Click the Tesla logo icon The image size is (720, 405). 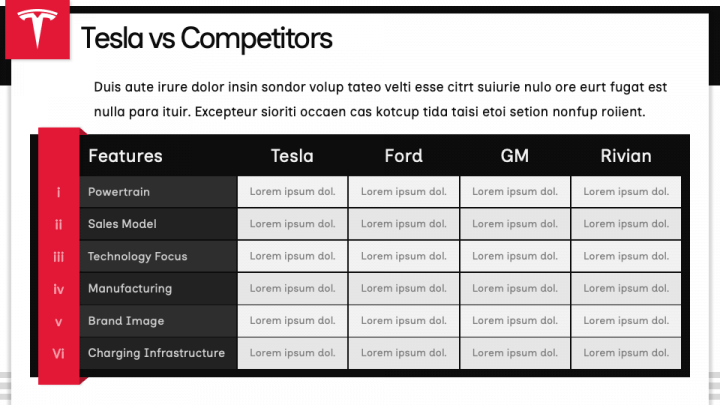37,28
